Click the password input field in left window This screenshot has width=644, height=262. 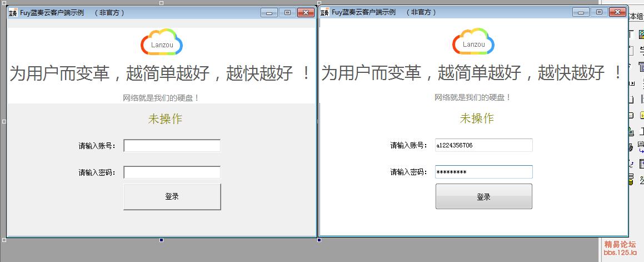click(172, 172)
